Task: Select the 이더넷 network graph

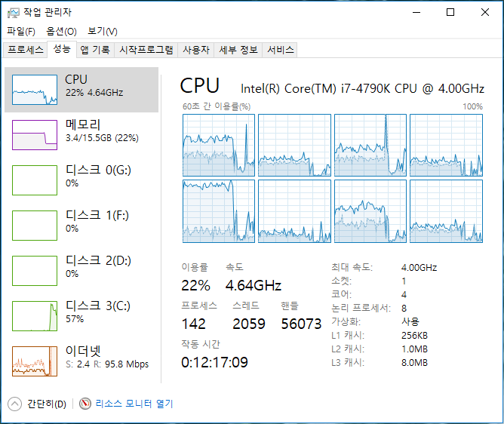Action: tap(35, 361)
